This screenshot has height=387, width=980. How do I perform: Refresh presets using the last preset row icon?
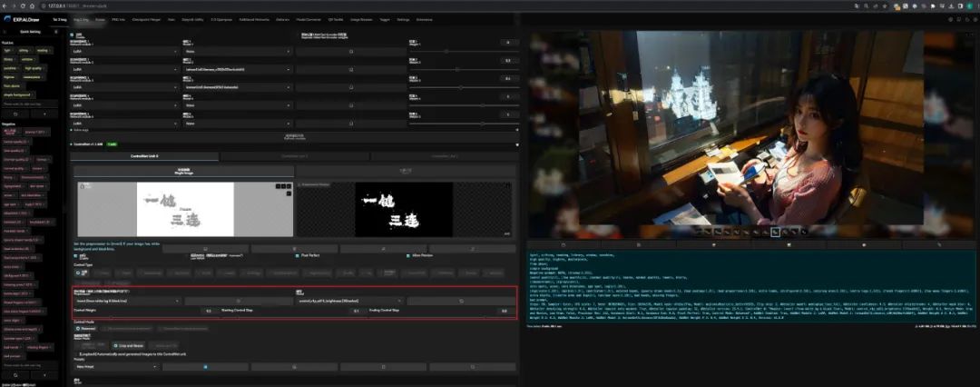(473, 366)
